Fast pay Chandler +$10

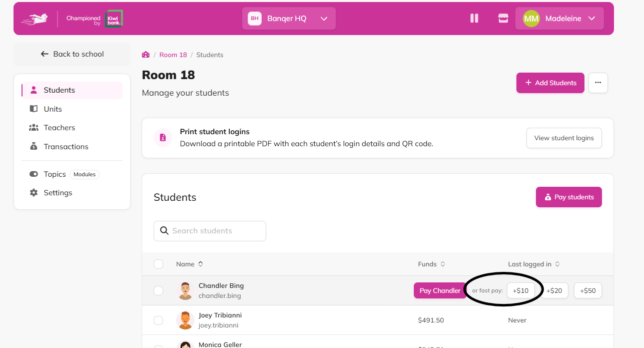tap(520, 290)
